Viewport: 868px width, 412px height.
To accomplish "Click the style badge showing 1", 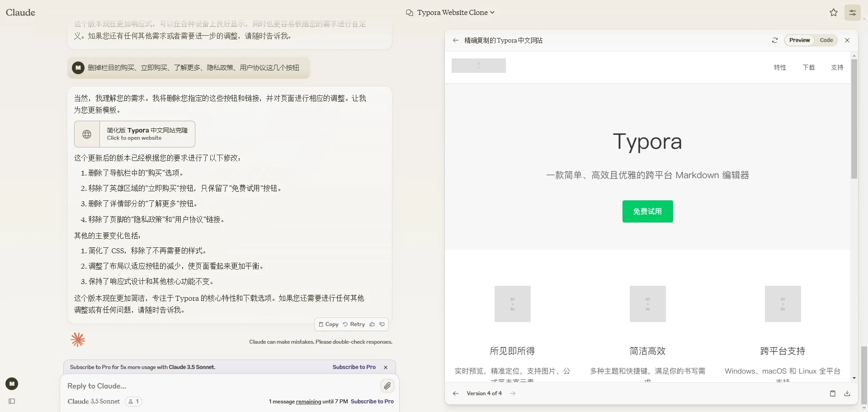I will click(x=134, y=402).
